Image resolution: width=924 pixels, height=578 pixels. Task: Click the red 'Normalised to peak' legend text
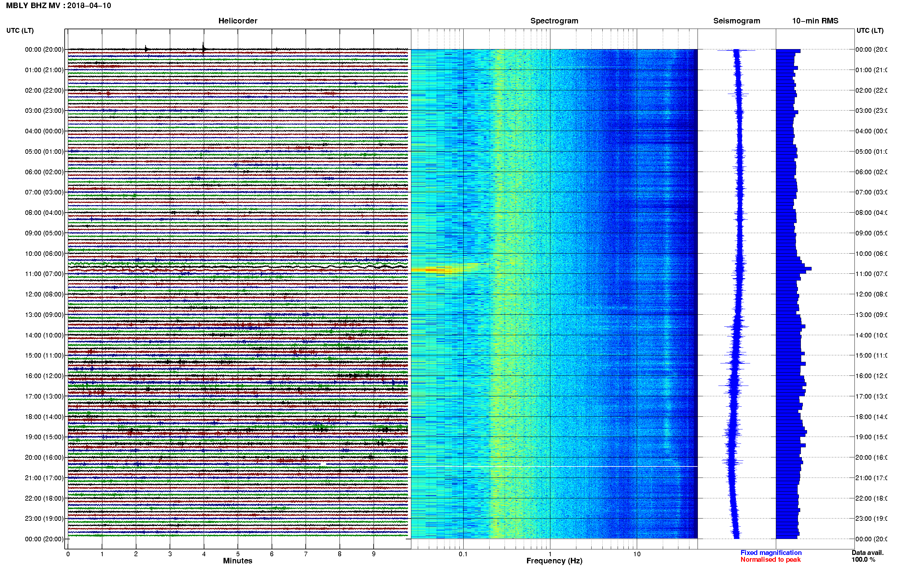(770, 559)
